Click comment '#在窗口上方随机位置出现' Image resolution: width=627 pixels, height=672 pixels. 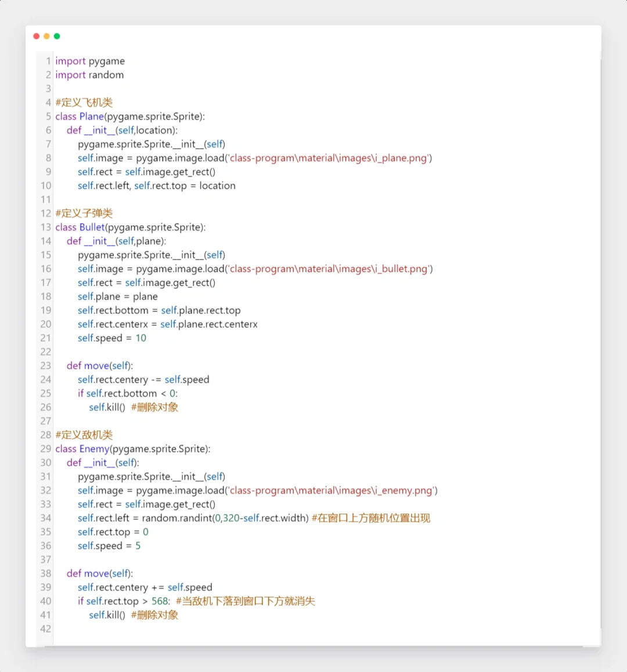point(371,519)
